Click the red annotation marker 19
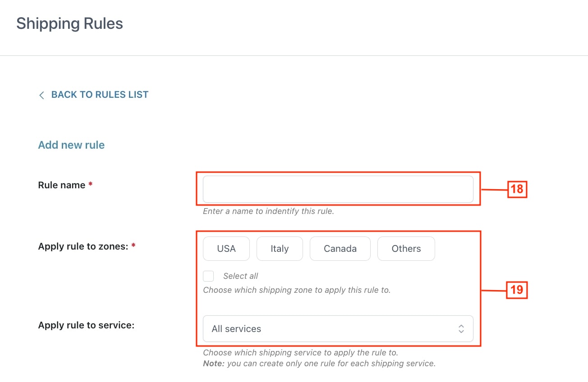The image size is (588, 382). pos(517,290)
